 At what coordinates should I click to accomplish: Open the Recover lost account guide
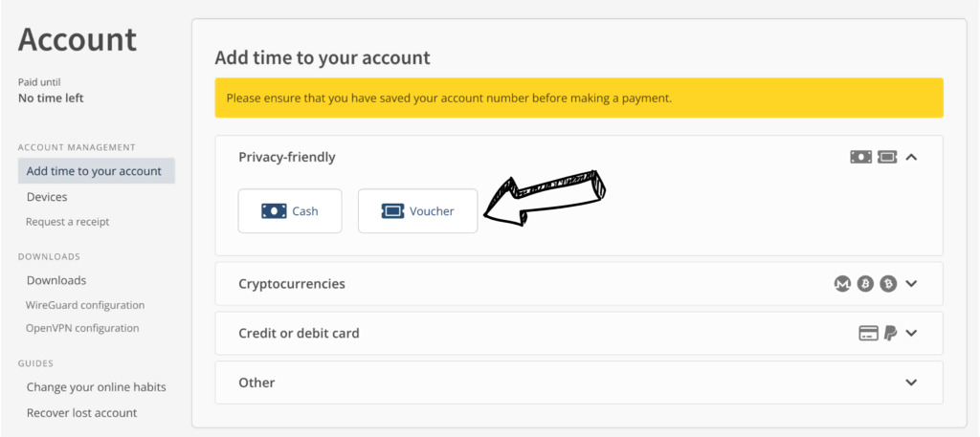point(81,413)
